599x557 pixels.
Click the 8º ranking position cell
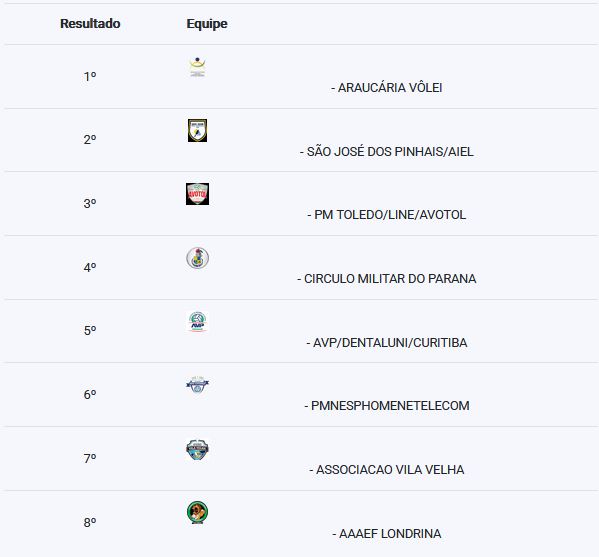90,522
